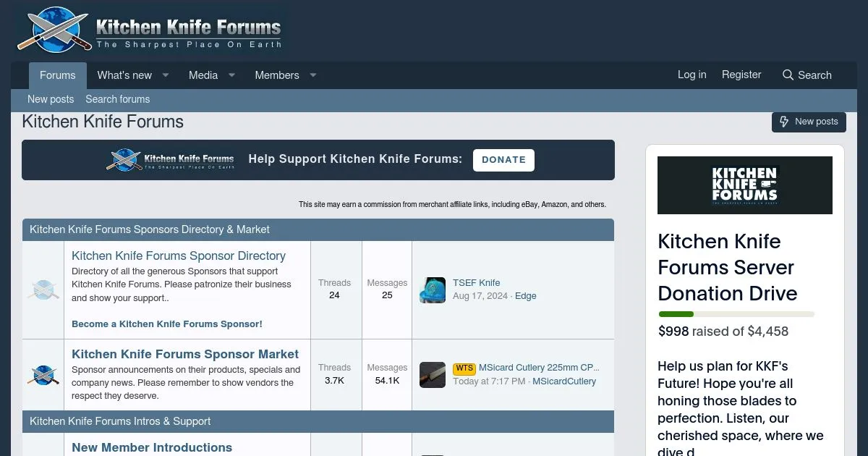The height and width of the screenshot is (456, 868).
Task: Select the Forums tab
Action: tap(58, 75)
